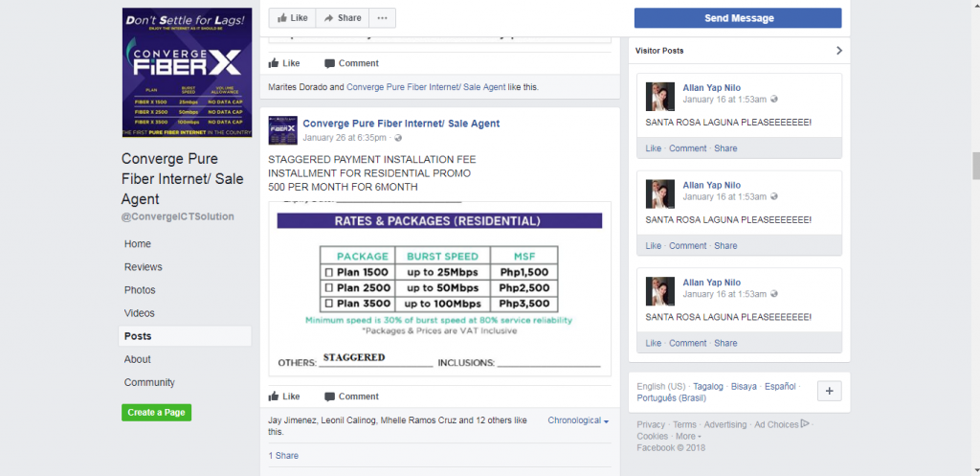
Task: Open the Terms footer link
Action: [684, 424]
